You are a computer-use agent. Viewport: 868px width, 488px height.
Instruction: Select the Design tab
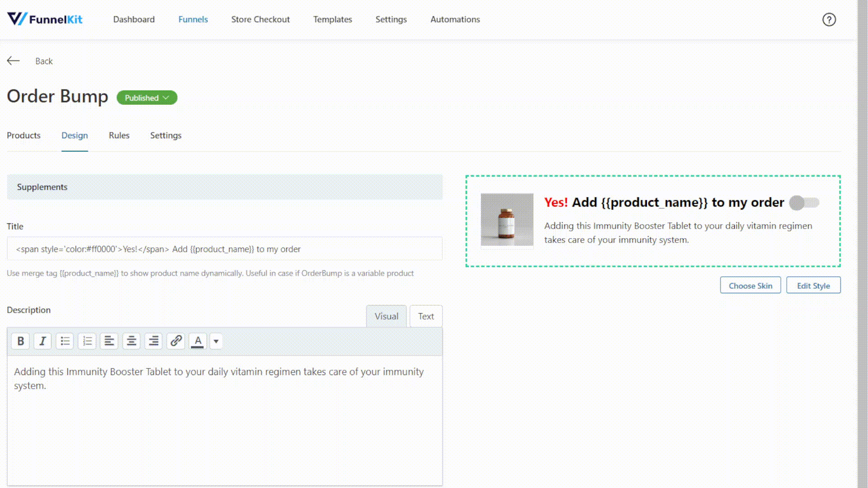point(75,136)
